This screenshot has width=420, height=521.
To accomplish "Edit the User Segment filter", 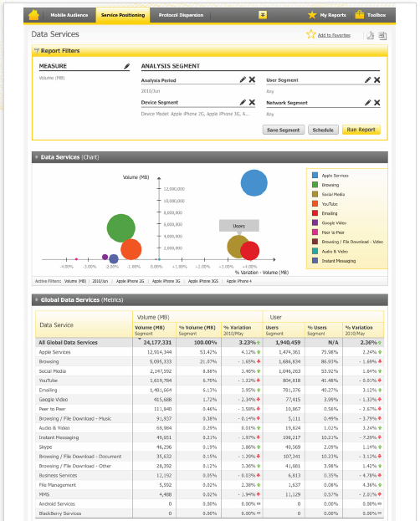I will [367, 79].
